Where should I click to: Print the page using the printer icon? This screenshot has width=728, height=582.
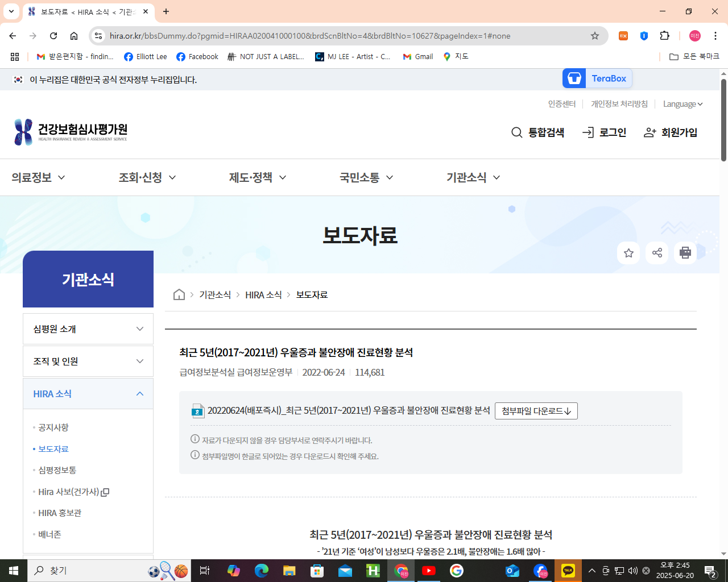pos(685,253)
